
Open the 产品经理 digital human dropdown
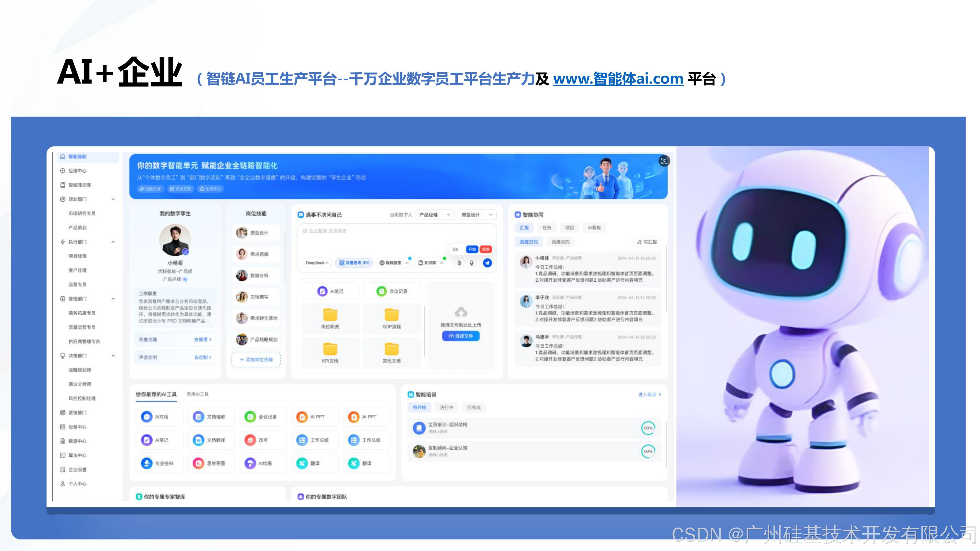[x=435, y=215]
